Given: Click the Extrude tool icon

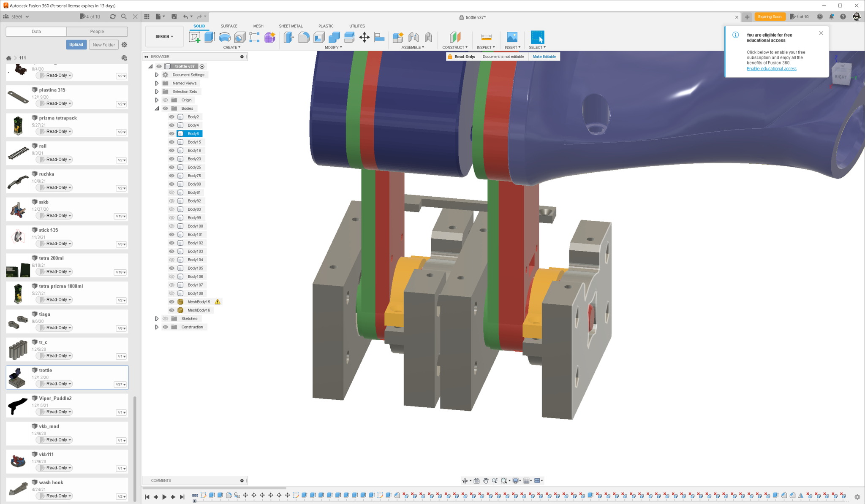Looking at the screenshot, I should (x=209, y=37).
